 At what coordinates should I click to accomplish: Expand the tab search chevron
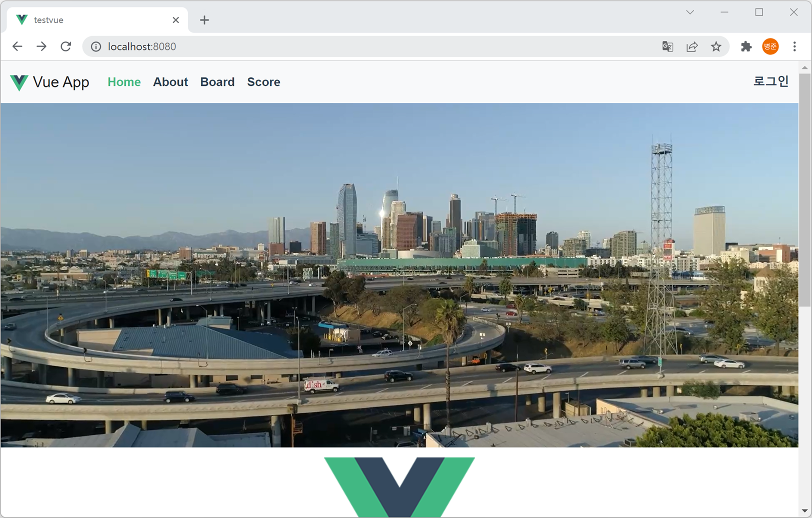690,12
